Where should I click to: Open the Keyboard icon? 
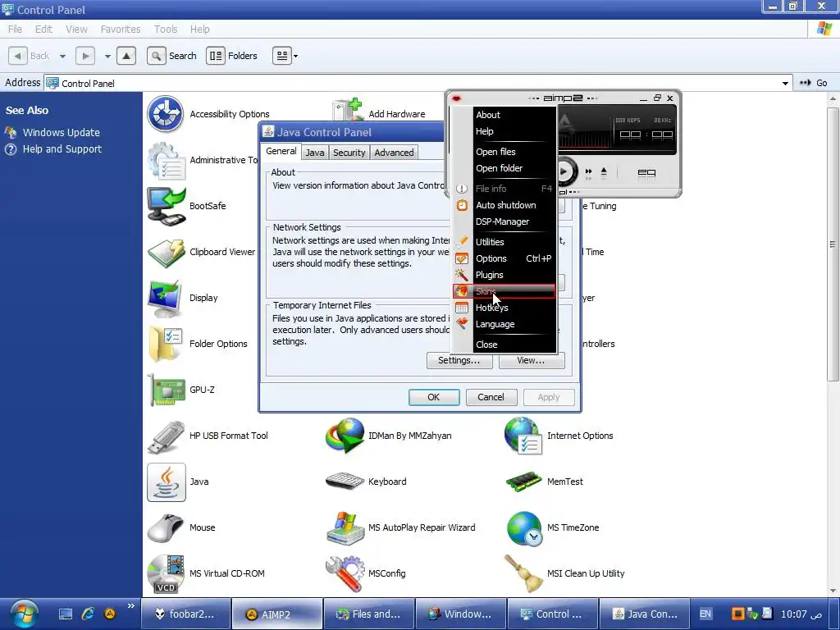pos(345,482)
